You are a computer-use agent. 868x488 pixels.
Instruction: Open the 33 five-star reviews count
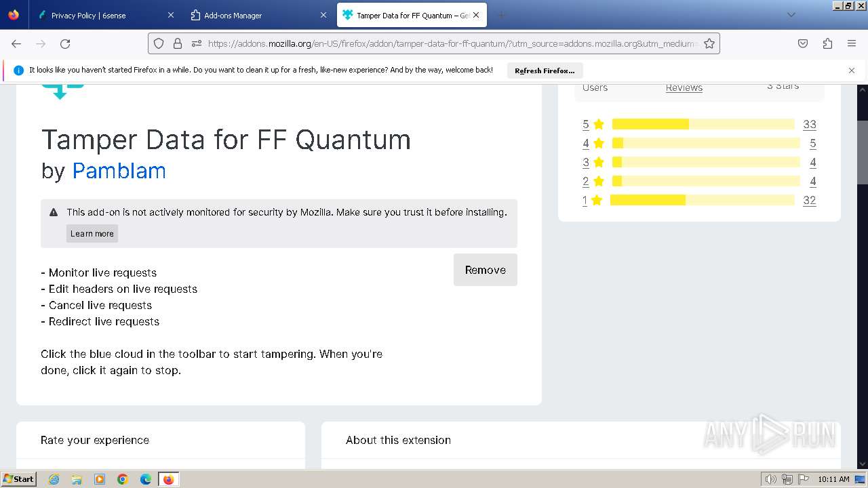[x=810, y=124]
